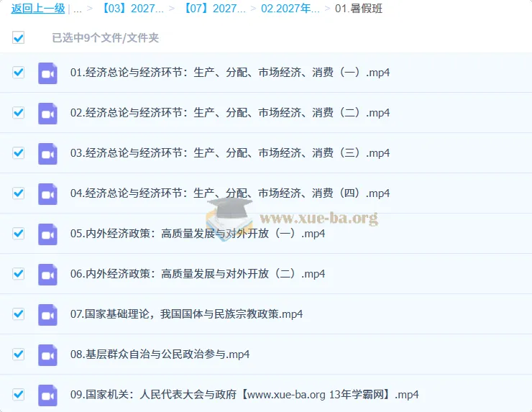Uncheck file 09 国家机关.mp4
Image resolution: width=532 pixels, height=412 pixels.
[18, 394]
